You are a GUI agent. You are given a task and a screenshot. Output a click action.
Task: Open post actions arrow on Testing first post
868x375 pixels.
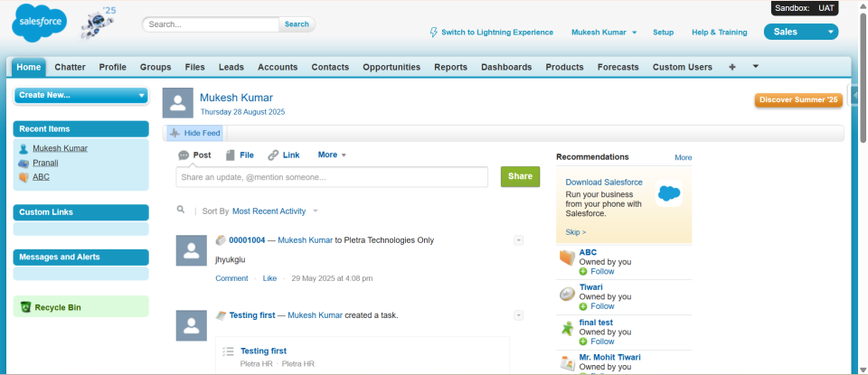pos(519,315)
